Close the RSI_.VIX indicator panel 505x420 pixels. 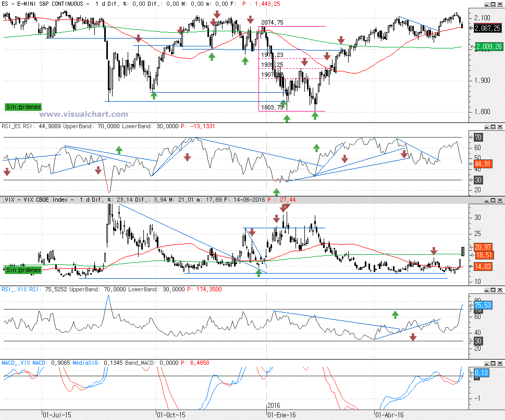click(499, 290)
